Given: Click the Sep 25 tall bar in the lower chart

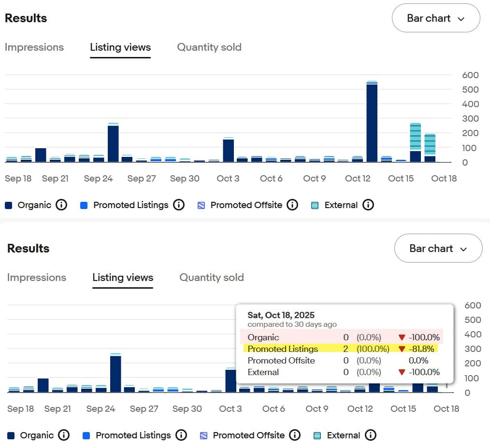Looking at the screenshot, I should click(x=115, y=374).
